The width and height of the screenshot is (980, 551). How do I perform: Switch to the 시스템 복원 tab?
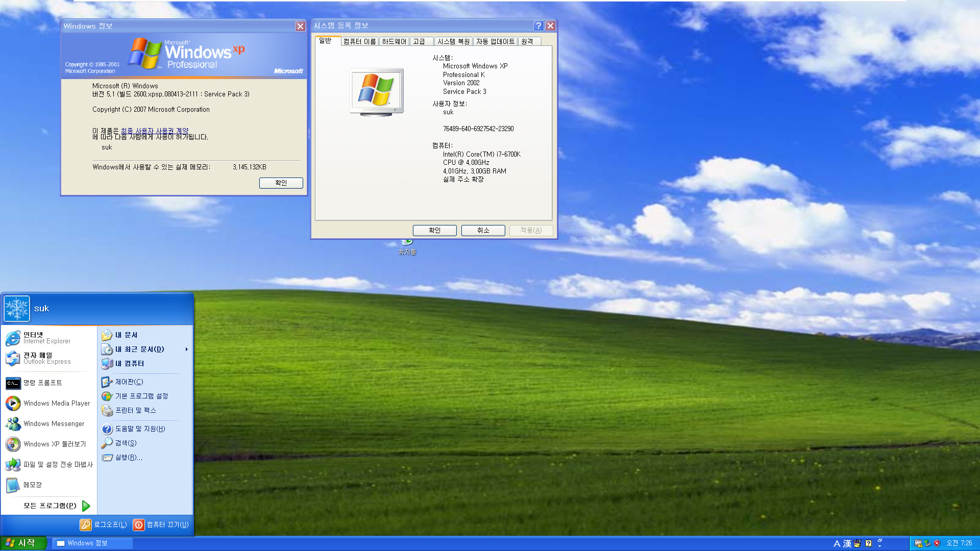(453, 41)
